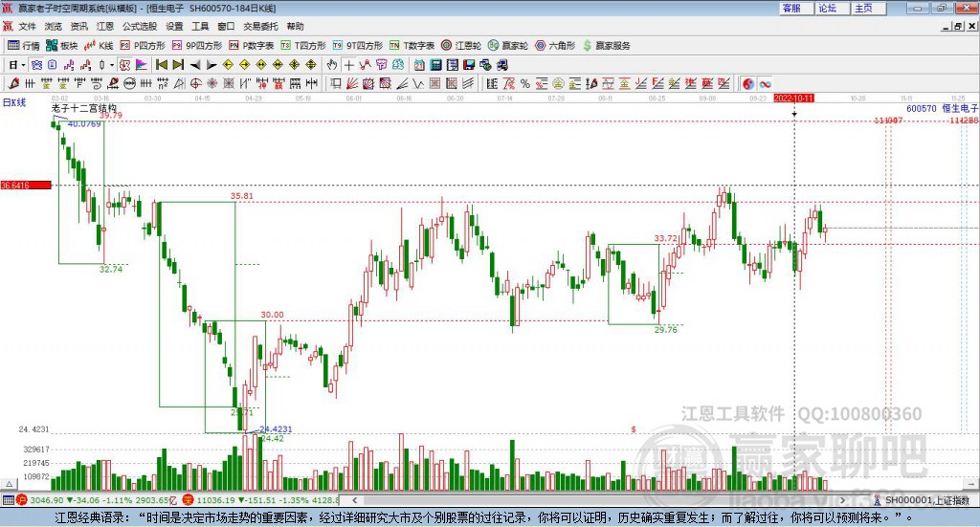
Task: Open the calculator icon
Action: click(x=436, y=65)
